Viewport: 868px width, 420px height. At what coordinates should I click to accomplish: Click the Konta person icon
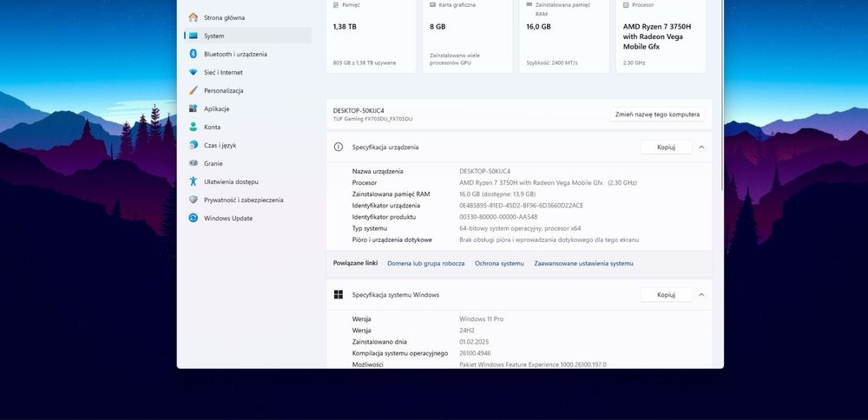pyautogui.click(x=194, y=127)
